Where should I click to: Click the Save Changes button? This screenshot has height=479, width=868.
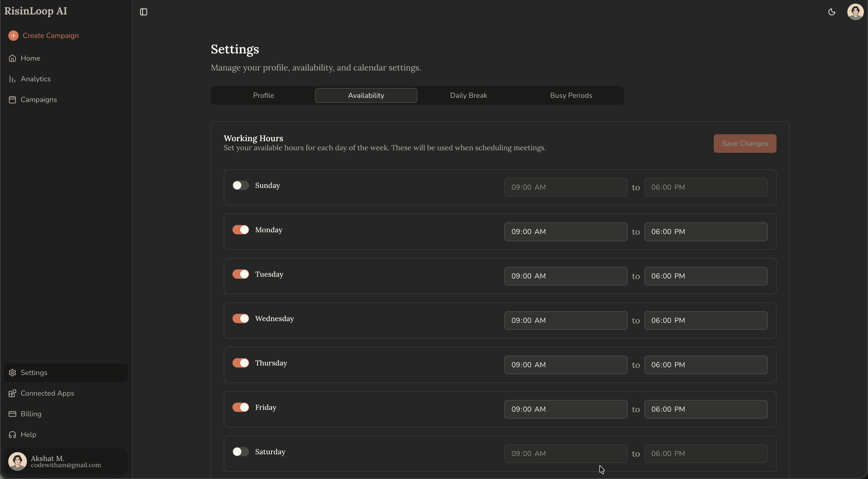click(x=745, y=143)
